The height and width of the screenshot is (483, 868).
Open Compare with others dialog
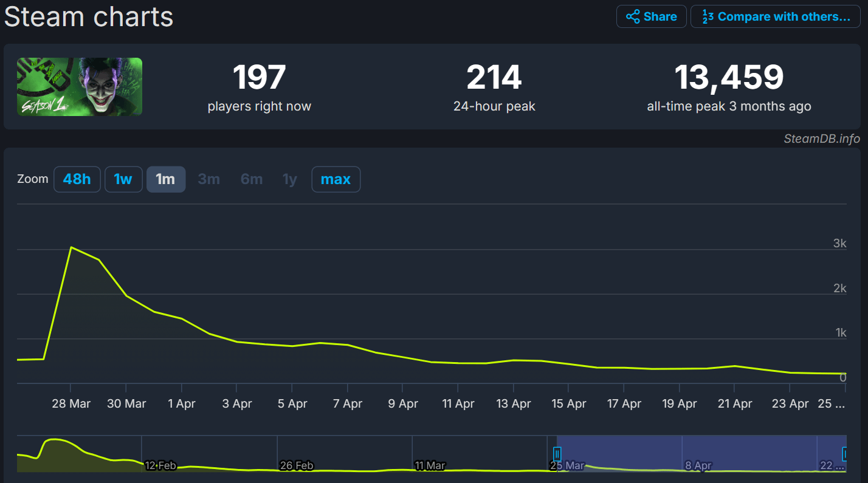click(776, 16)
